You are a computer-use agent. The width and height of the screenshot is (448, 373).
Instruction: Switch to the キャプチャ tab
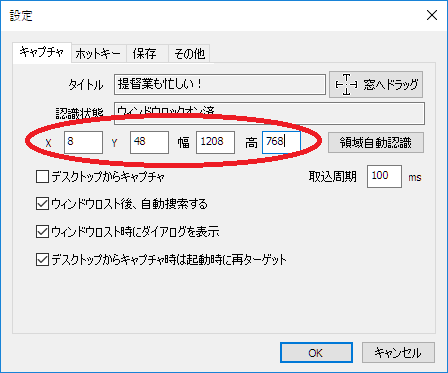click(x=42, y=53)
